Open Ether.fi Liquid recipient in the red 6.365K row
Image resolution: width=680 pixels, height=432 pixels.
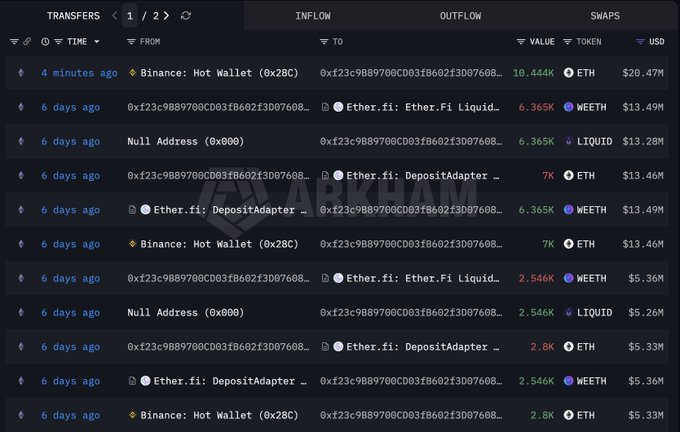(423, 107)
